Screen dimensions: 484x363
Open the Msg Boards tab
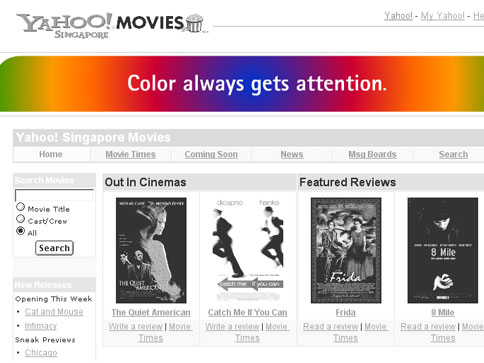click(x=372, y=154)
